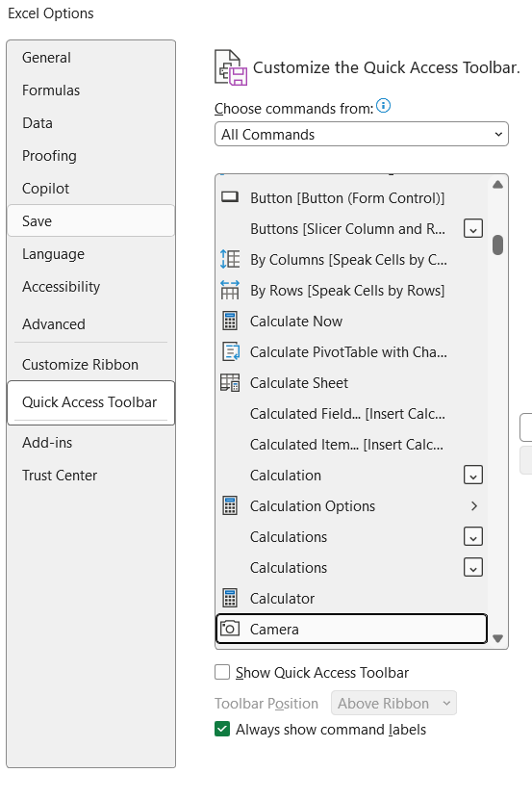Click the info icon beside Choose commands from

[383, 106]
